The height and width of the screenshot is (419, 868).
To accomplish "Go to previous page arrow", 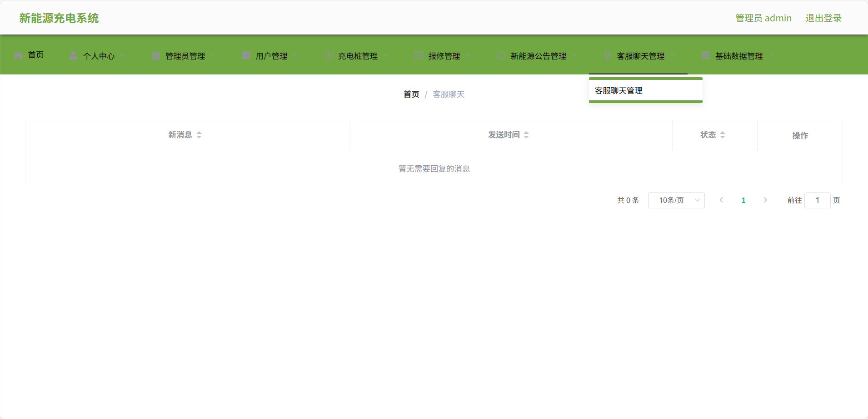I will (721, 200).
